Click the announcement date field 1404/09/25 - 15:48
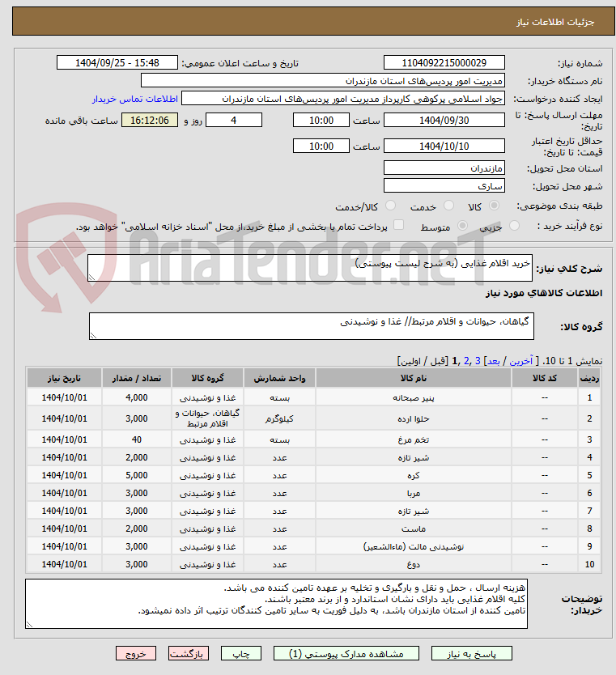Image resolution: width=616 pixels, height=675 pixels. pyautogui.click(x=117, y=63)
